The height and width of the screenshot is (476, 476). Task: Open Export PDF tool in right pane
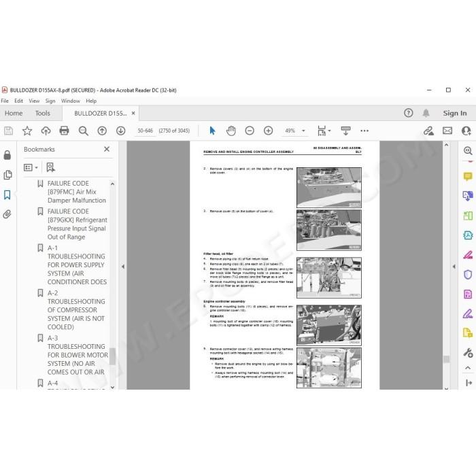pyautogui.click(x=468, y=196)
